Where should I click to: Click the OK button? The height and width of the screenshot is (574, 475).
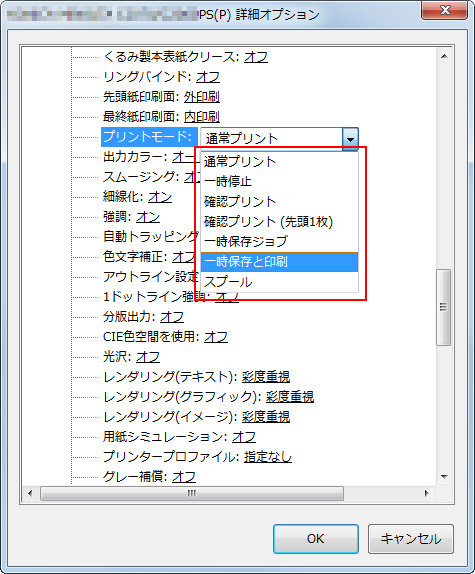315,538
